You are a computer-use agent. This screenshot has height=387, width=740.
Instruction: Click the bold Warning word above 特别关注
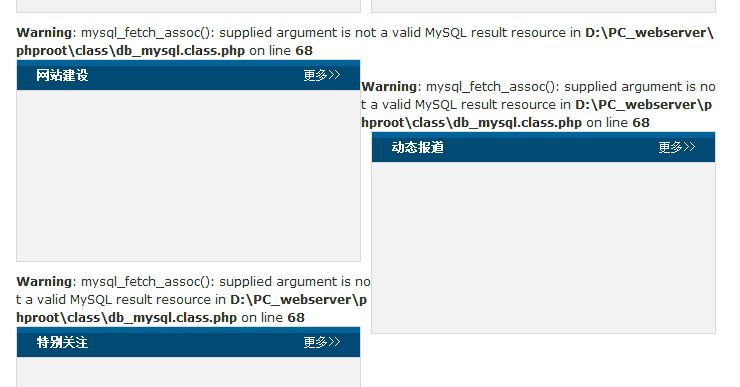[44, 282]
